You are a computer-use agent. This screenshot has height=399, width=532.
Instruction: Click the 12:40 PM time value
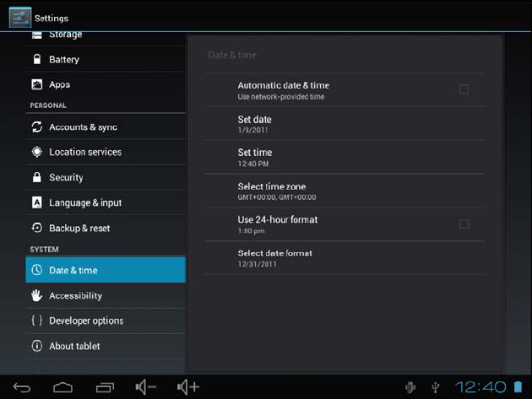[x=253, y=164]
